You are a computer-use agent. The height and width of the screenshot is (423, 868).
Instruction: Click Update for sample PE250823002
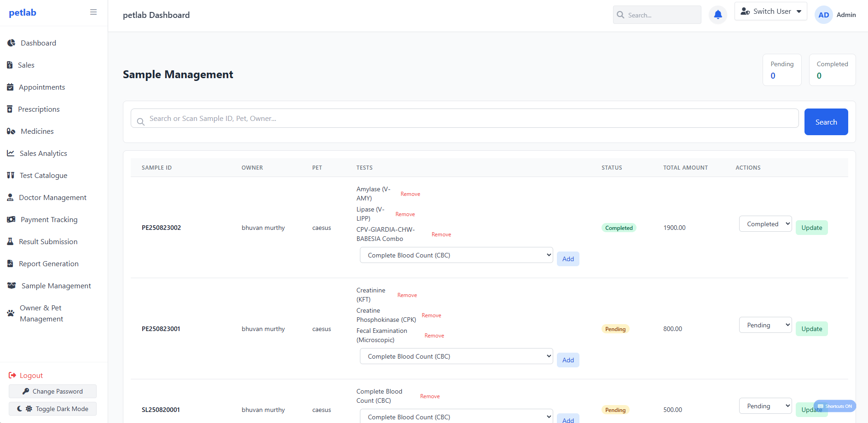(811, 227)
